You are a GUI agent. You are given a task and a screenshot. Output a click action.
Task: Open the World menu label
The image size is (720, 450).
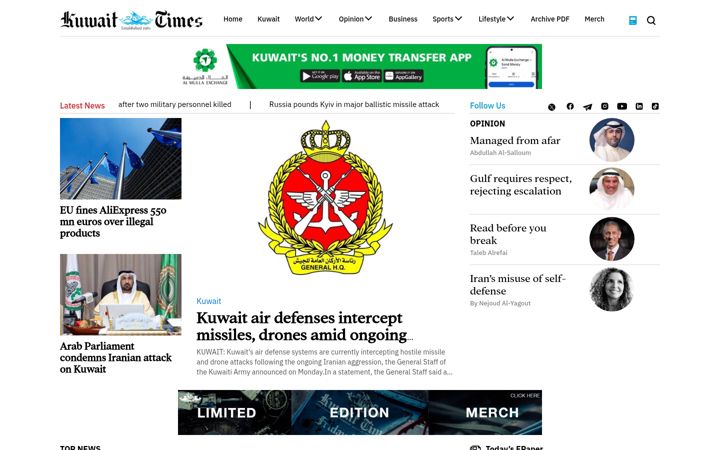click(304, 19)
